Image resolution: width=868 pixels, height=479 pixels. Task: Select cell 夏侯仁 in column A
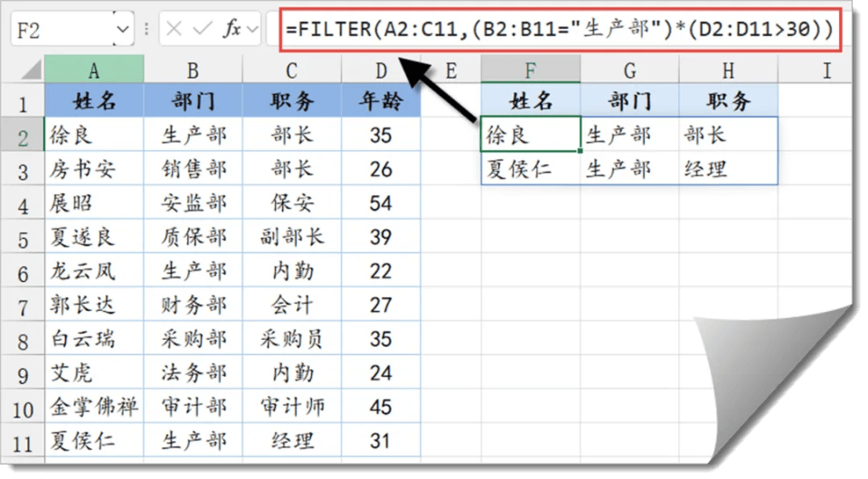[94, 440]
